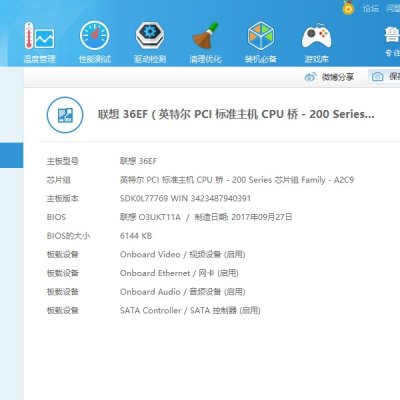Click the 性能测试 label
The image size is (400, 400).
coord(95,59)
